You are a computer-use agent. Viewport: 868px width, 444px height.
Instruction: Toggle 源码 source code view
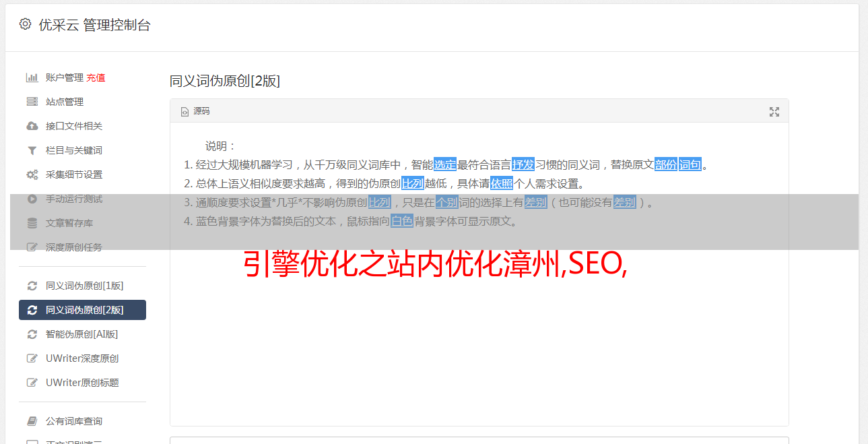(195, 111)
